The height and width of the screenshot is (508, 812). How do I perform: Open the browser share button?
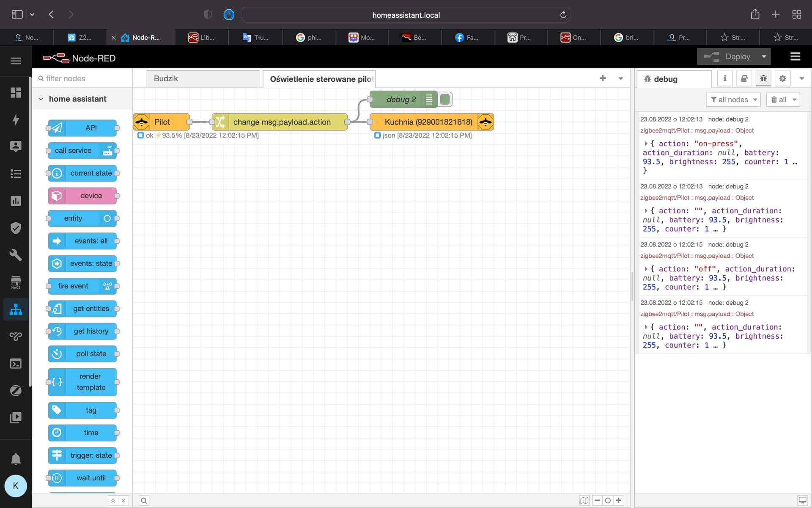pos(755,14)
